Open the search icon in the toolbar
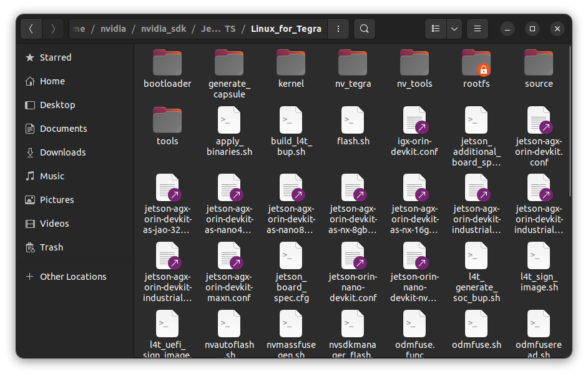 click(363, 29)
